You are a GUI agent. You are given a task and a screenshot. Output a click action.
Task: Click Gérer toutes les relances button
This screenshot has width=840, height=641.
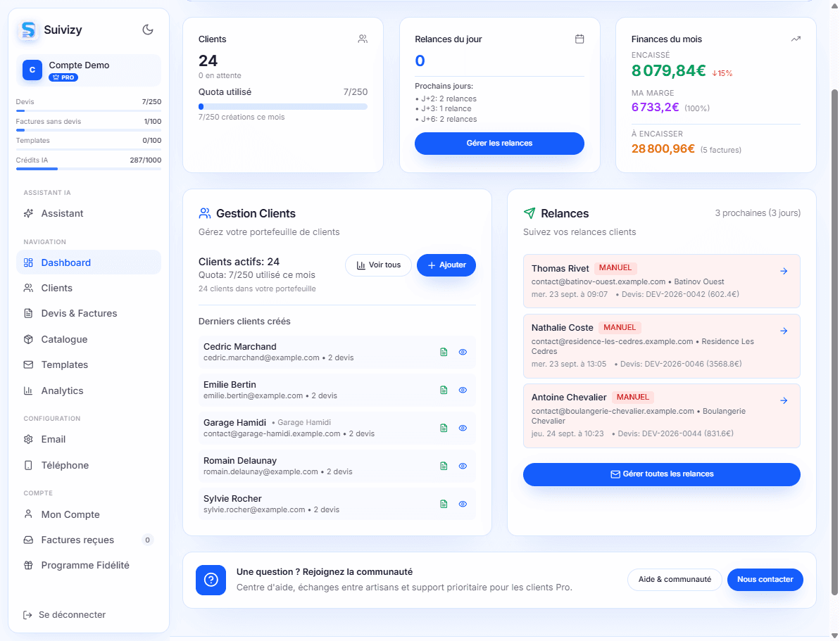662,474
